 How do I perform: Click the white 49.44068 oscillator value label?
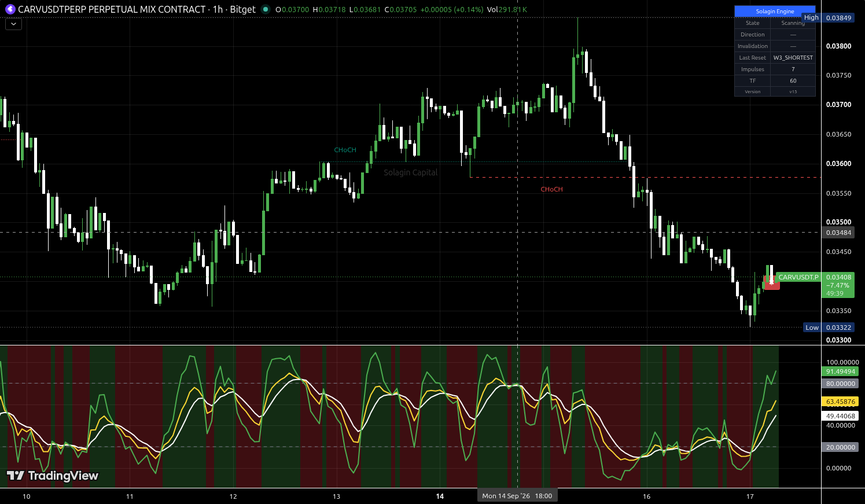[840, 416]
